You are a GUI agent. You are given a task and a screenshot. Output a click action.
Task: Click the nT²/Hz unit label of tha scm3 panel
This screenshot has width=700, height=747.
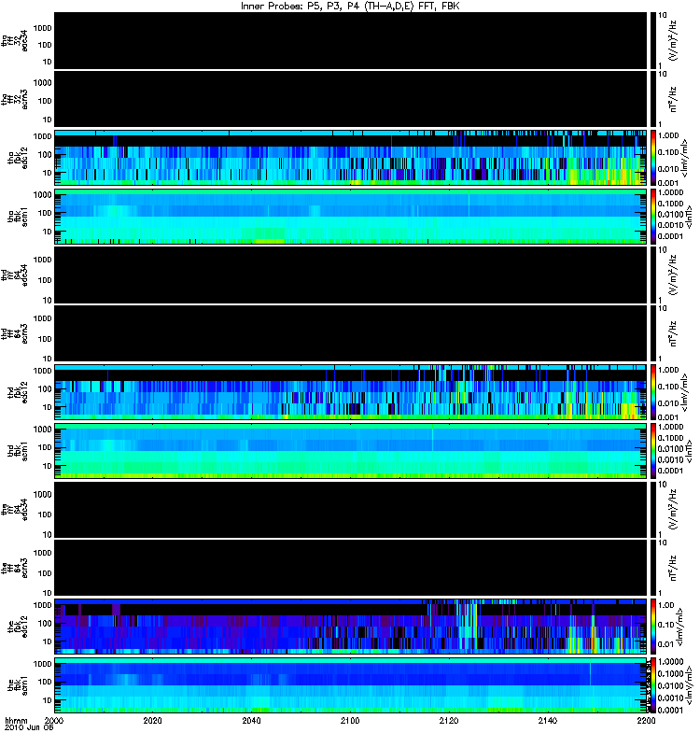[673, 99]
